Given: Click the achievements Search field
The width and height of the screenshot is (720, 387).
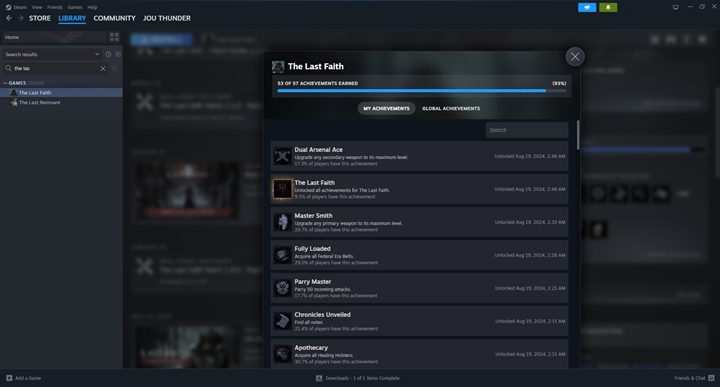Looking at the screenshot, I should [527, 130].
